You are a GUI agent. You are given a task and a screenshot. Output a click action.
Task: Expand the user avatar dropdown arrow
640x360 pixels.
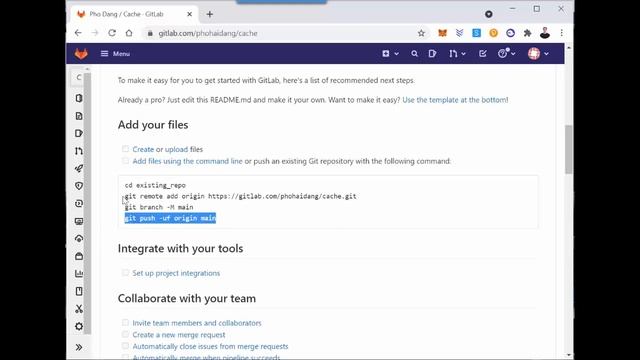pyautogui.click(x=546, y=54)
